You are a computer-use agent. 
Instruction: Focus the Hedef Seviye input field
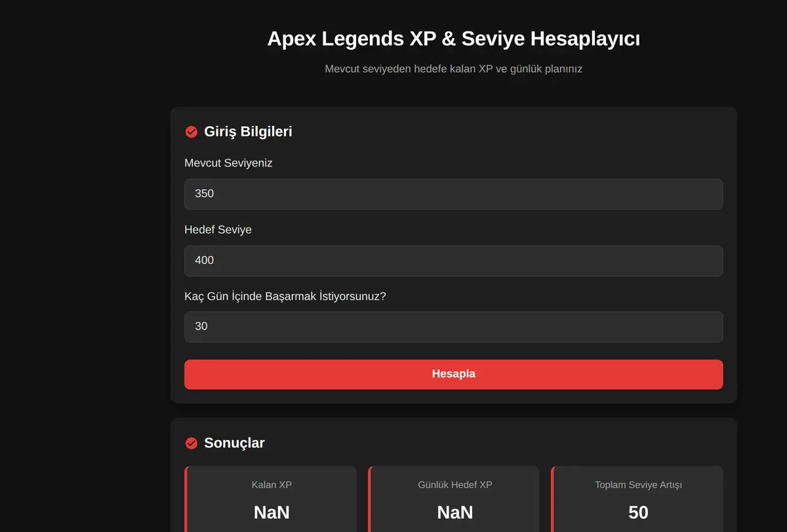click(x=453, y=260)
